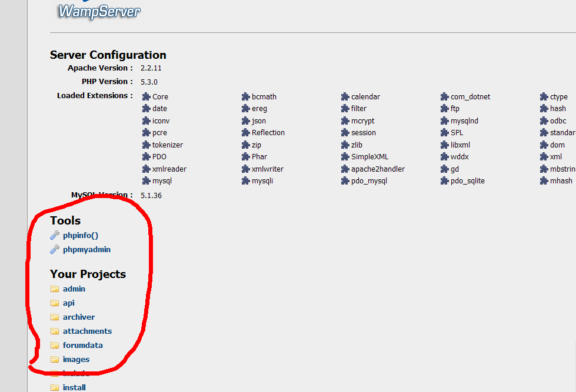Click the wrench icon beside phpmyadmin

click(x=55, y=250)
